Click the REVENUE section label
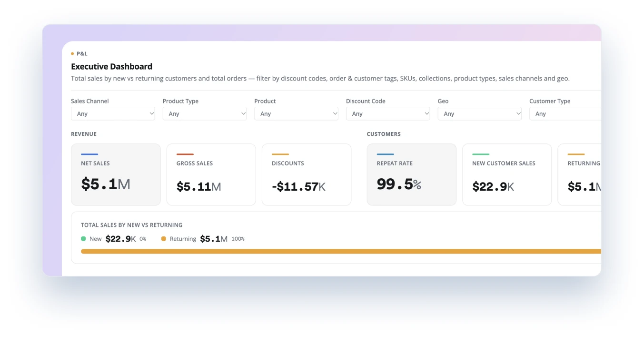Viewport: 644px width, 337px height. (84, 134)
